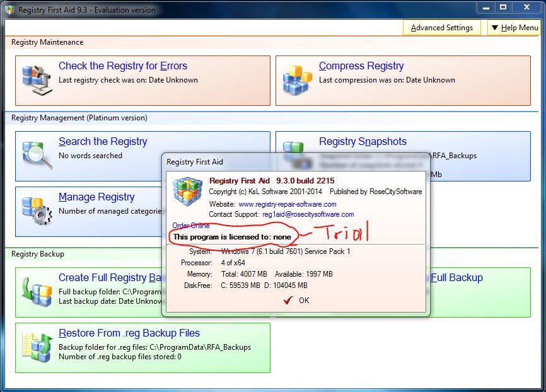Maximize the Registry First Aid window
This screenshot has height=392, width=546.
point(503,7)
